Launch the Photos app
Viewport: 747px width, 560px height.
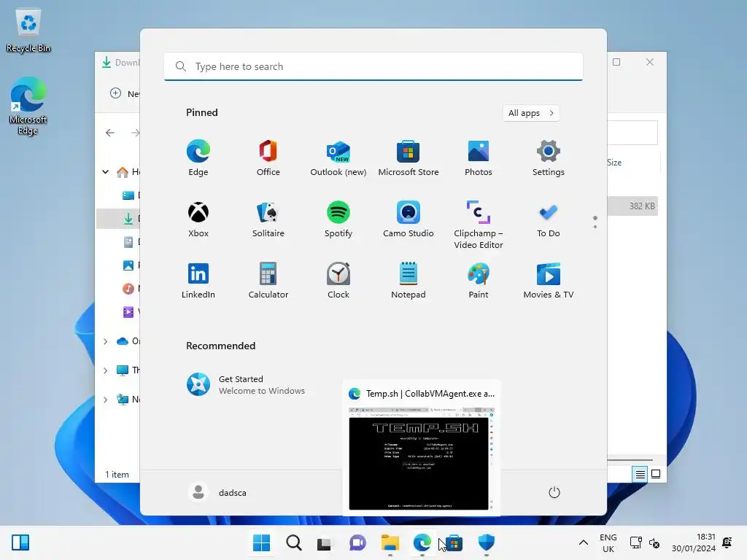pos(479,158)
